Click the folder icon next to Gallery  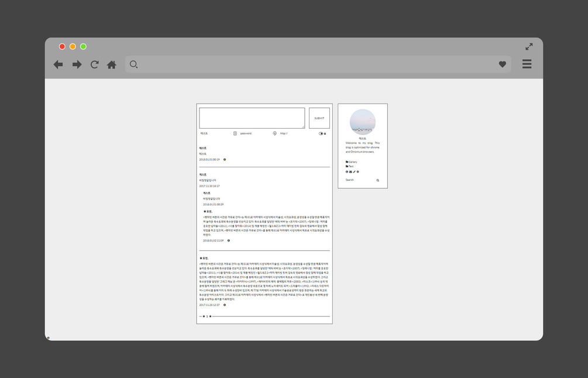tap(347, 162)
